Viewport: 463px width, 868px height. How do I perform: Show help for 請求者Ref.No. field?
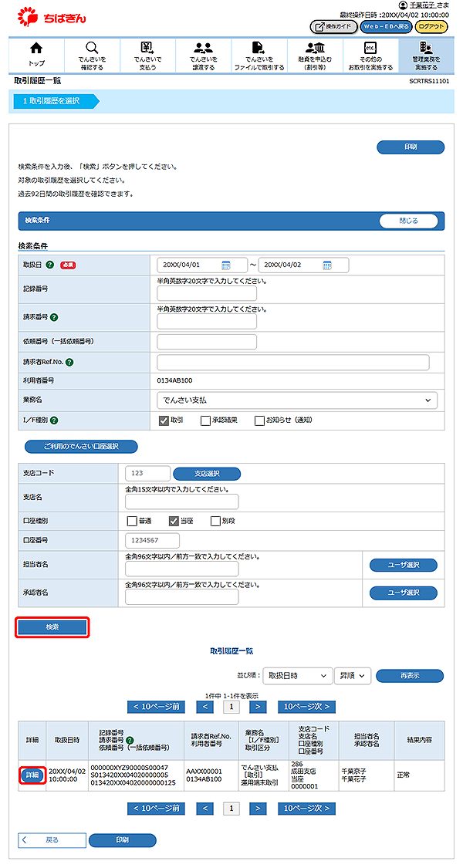[x=69, y=363]
